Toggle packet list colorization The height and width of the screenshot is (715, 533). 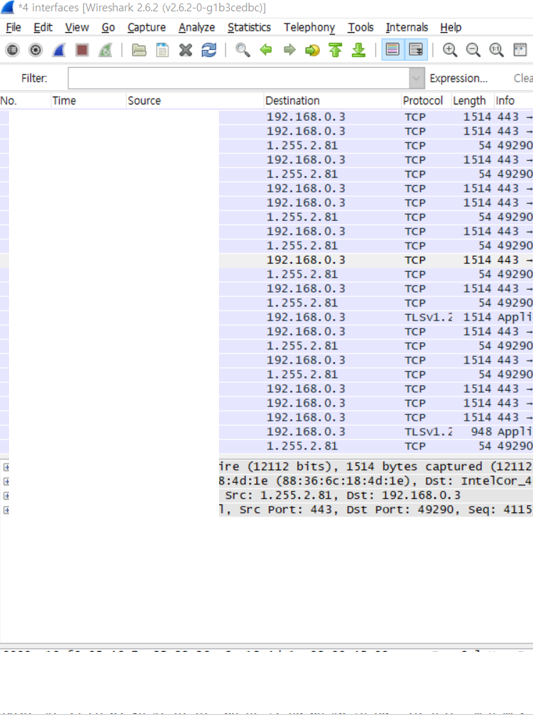[393, 50]
